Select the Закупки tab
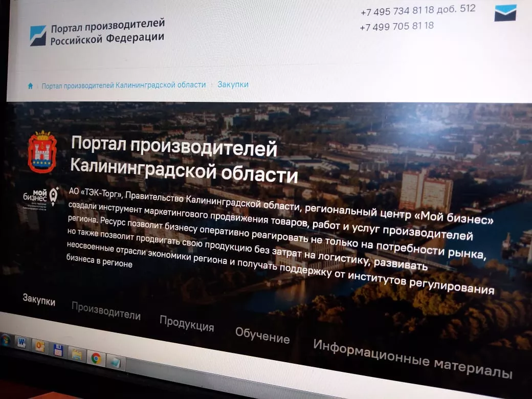Image resolution: width=532 pixels, height=399 pixels. [x=39, y=299]
